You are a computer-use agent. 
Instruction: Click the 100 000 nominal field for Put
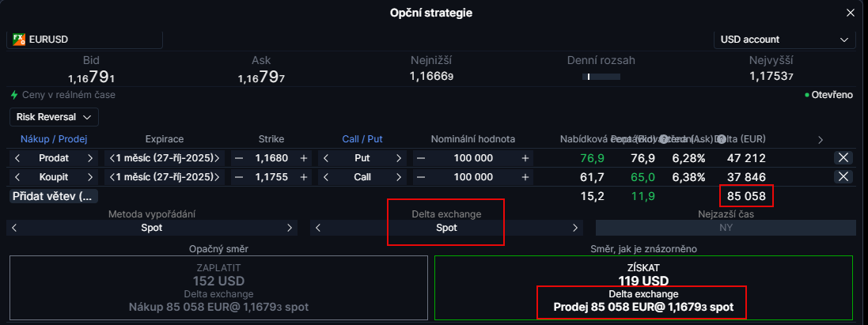(x=473, y=158)
